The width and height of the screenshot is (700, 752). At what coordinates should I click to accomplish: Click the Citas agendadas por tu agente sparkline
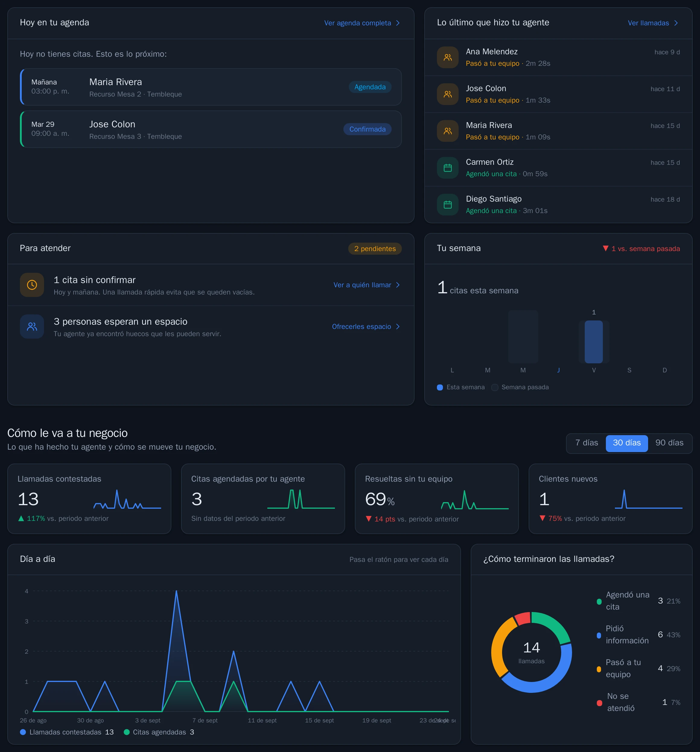coord(301,499)
